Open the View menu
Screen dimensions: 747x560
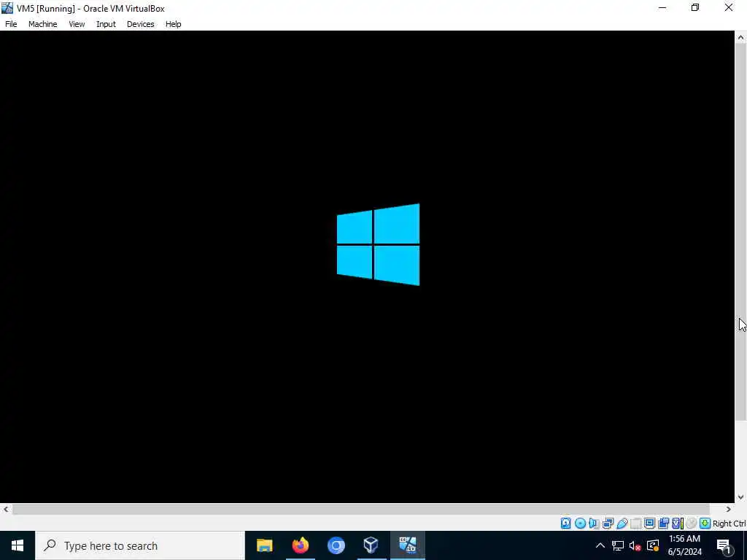click(77, 24)
